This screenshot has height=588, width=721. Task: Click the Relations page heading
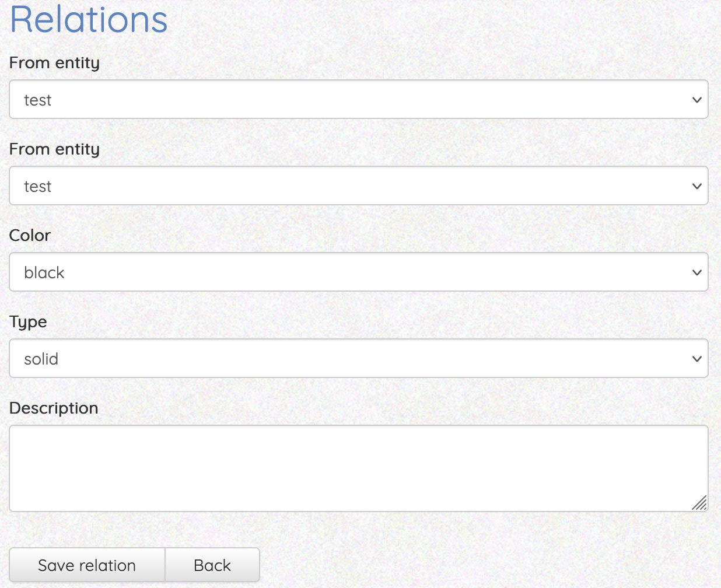89,19
